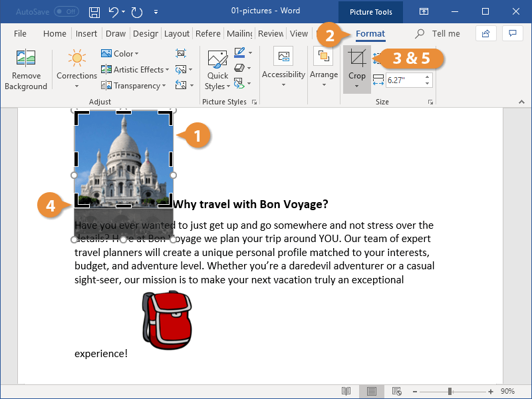Open the Review ribbon tab
532x399 pixels.
point(270,33)
